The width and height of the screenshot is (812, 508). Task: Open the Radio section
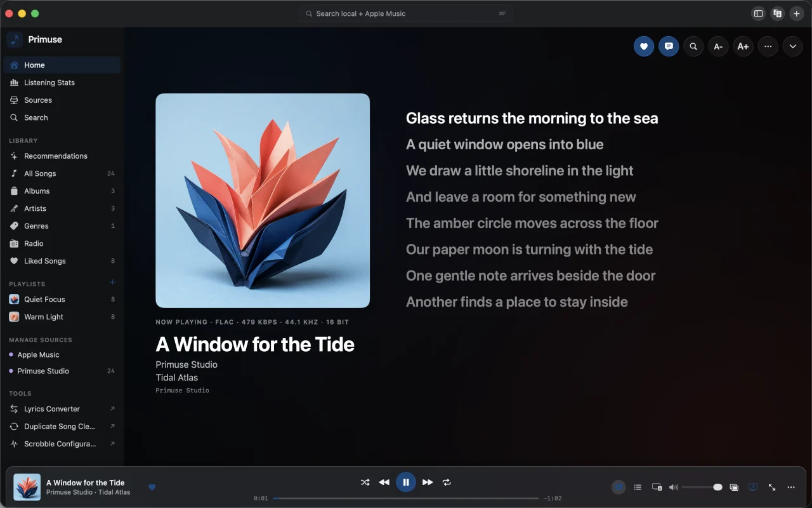[62, 244]
